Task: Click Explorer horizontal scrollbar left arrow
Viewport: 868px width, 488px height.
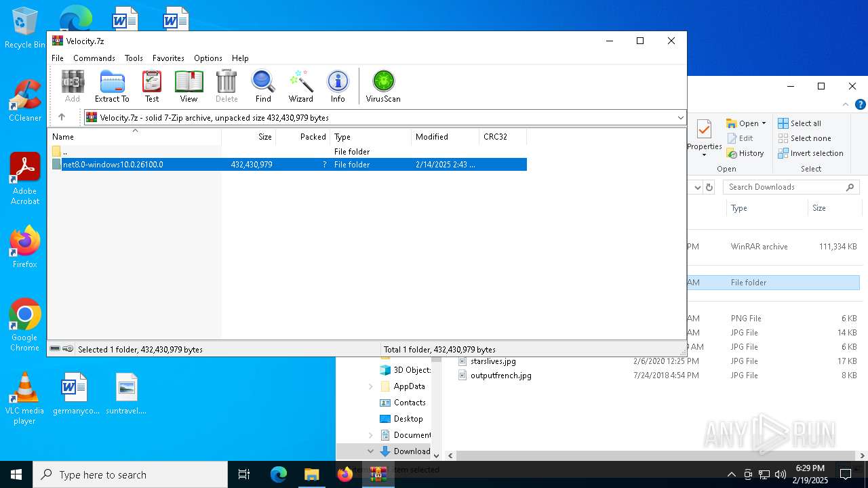Action: [x=451, y=456]
